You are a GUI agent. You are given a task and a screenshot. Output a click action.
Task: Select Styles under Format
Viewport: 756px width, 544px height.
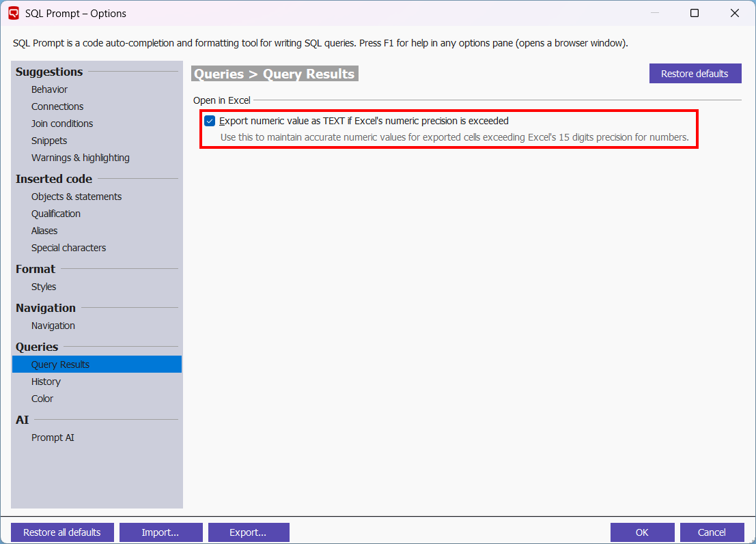click(44, 287)
